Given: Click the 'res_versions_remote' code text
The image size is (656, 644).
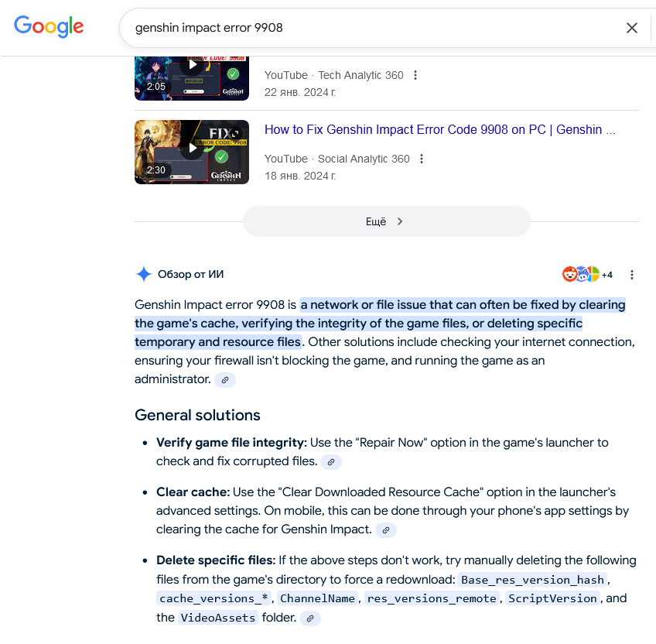Looking at the screenshot, I should 432,599.
